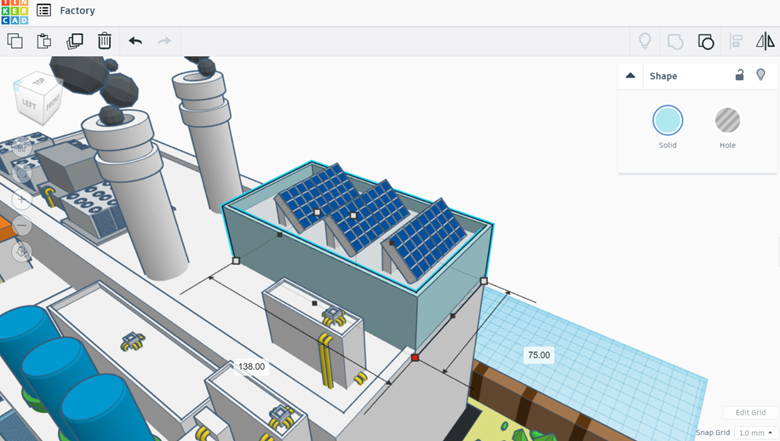Image resolution: width=780 pixels, height=441 pixels.
Task: Edit the 75.00 dimension value
Action: (539, 355)
